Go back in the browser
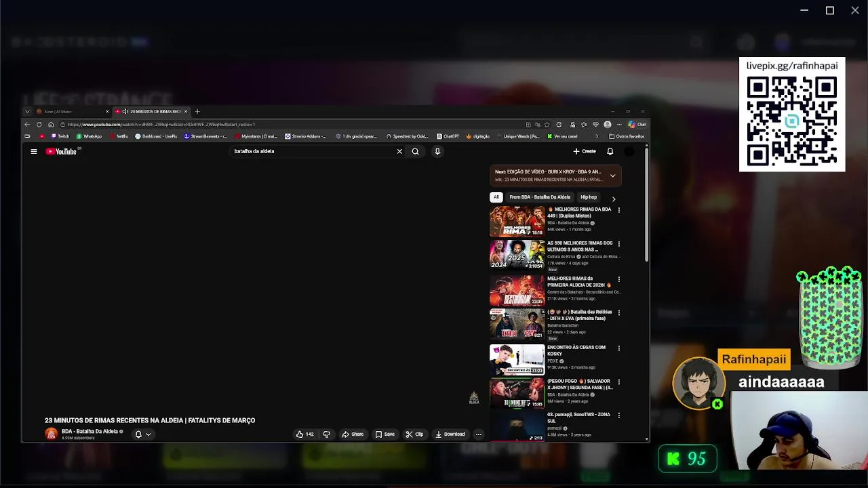The height and width of the screenshot is (488, 868). [27, 125]
